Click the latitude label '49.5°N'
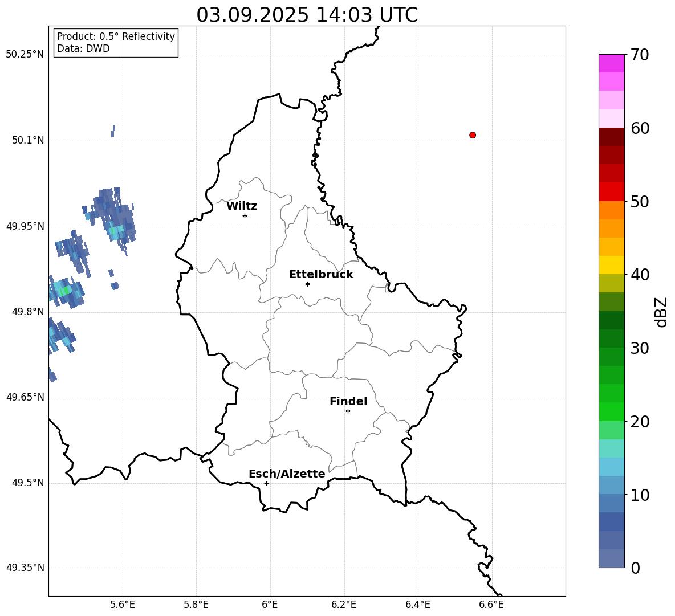 pos(27,483)
